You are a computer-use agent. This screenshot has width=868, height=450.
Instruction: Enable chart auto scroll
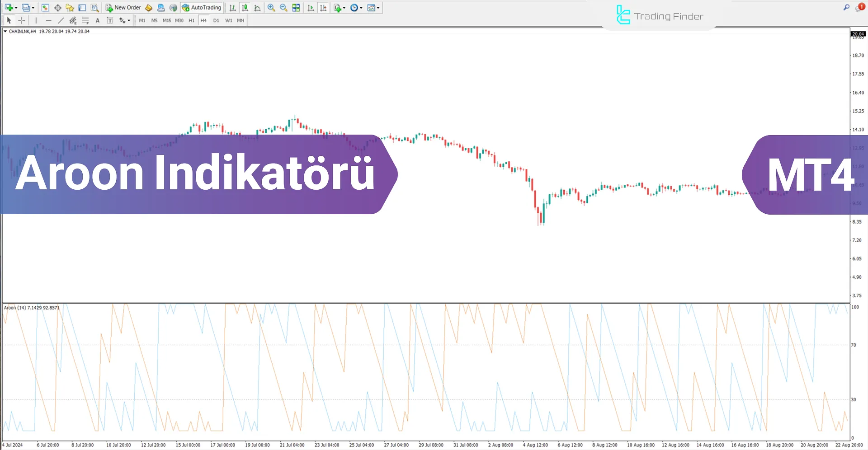(x=311, y=8)
